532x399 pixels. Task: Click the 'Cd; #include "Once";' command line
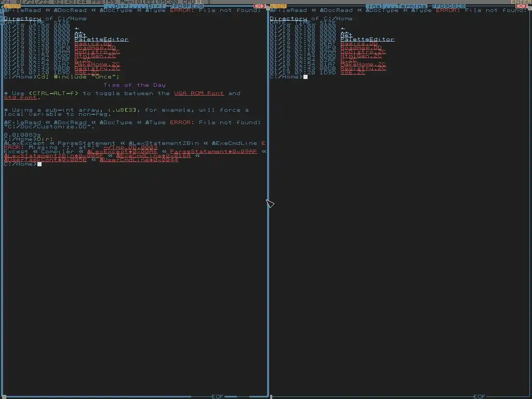tap(78, 77)
